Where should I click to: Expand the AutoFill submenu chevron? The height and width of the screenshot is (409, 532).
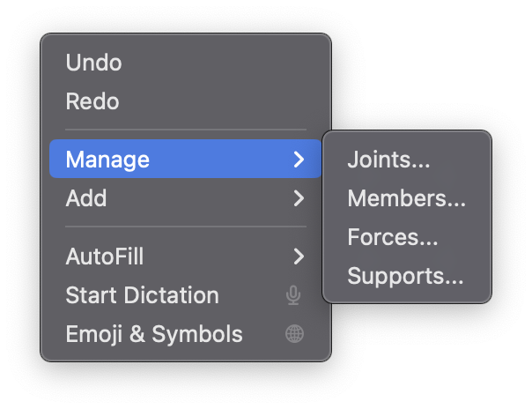coord(299,257)
